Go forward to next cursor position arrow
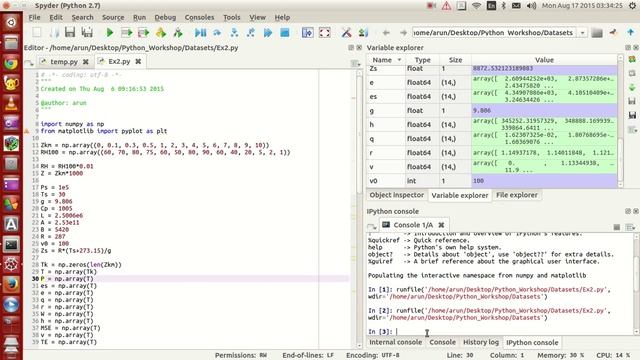Viewport: 640px width, 360px height. click(x=403, y=32)
